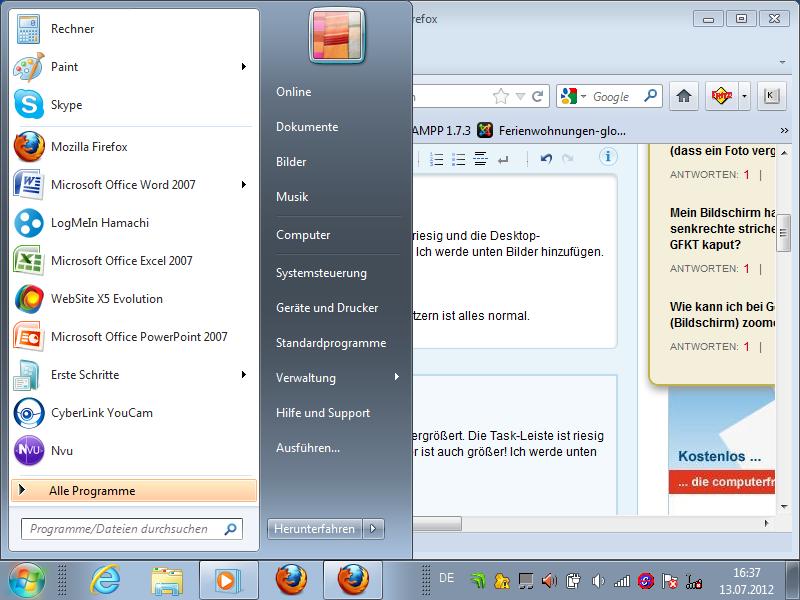
Task: Bookmark page with star icon in Firefox
Action: (501, 96)
